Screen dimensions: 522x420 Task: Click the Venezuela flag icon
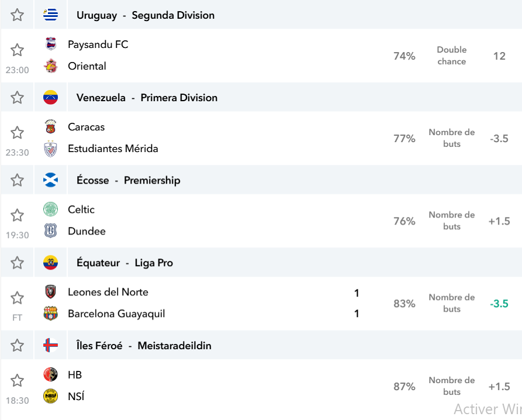pyautogui.click(x=51, y=97)
